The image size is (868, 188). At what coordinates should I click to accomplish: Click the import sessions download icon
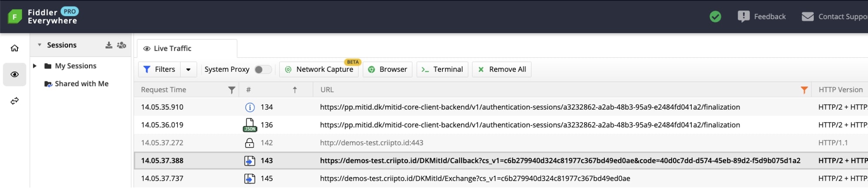[x=109, y=45]
